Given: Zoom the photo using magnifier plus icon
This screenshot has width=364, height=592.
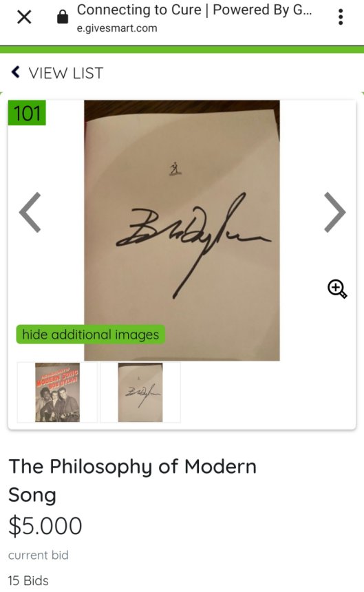Looking at the screenshot, I should click(x=337, y=289).
